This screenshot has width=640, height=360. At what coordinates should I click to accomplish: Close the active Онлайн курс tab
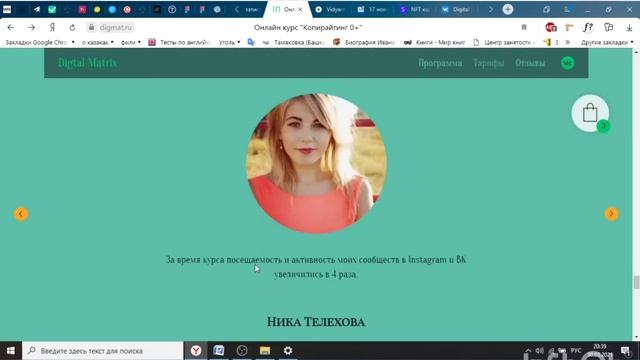tap(300, 9)
